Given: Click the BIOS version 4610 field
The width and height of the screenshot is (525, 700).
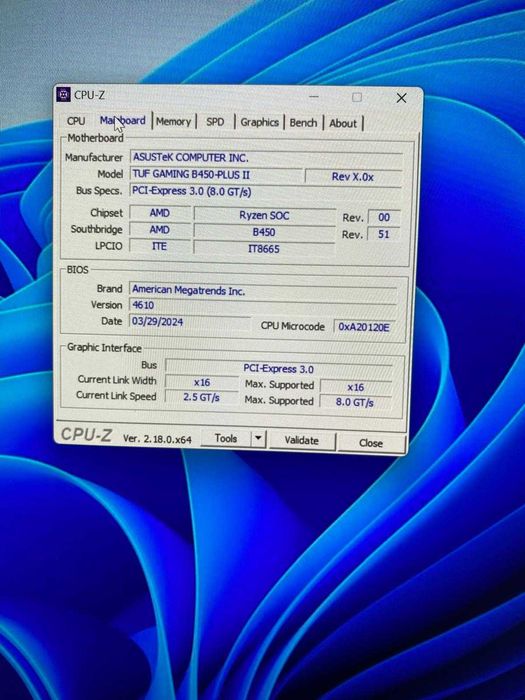Looking at the screenshot, I should (x=263, y=305).
